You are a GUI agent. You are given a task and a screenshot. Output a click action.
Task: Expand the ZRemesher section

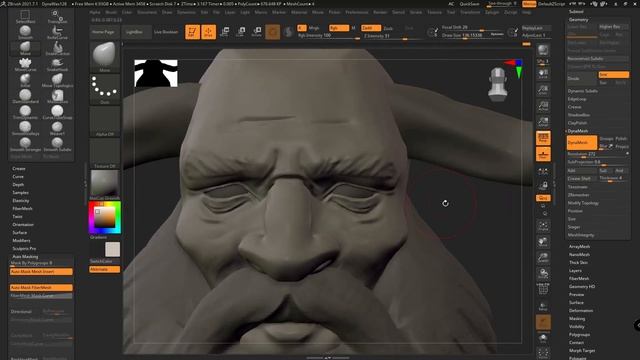(x=578, y=195)
